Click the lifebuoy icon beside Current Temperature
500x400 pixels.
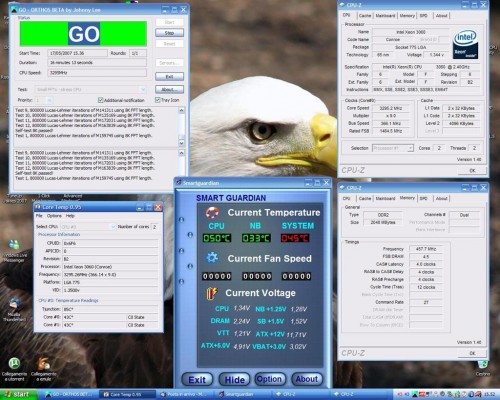pyautogui.click(x=212, y=212)
